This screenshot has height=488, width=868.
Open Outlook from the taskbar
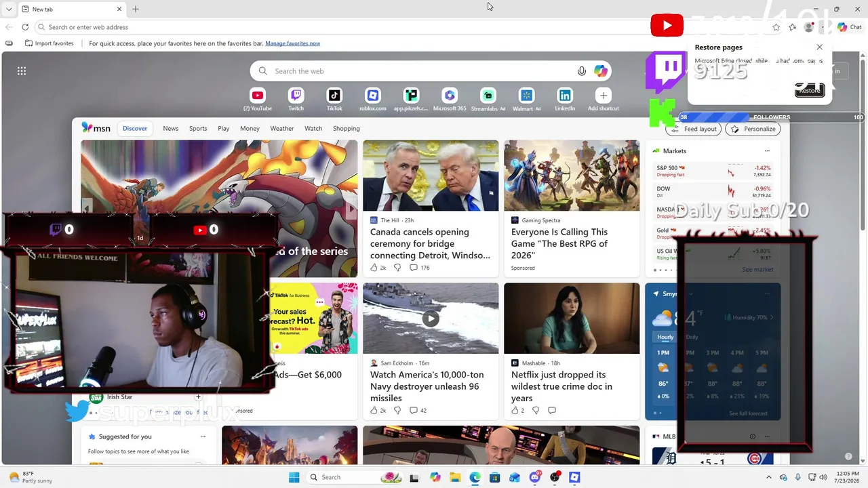515,477
